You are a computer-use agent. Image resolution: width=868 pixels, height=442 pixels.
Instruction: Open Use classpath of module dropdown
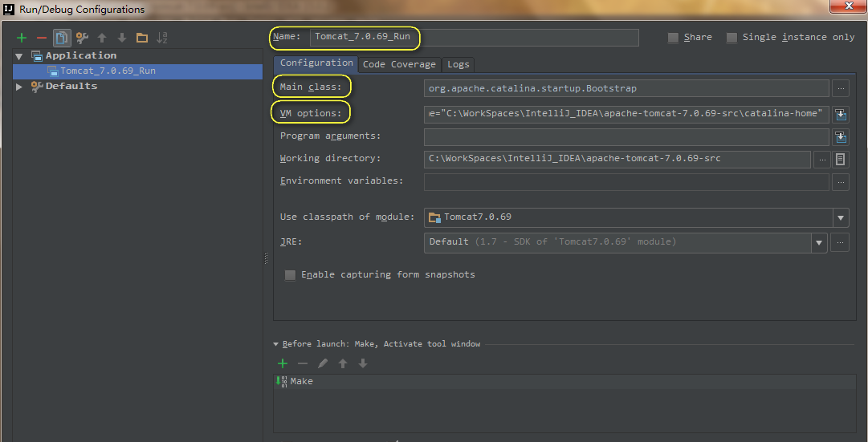[x=841, y=217]
